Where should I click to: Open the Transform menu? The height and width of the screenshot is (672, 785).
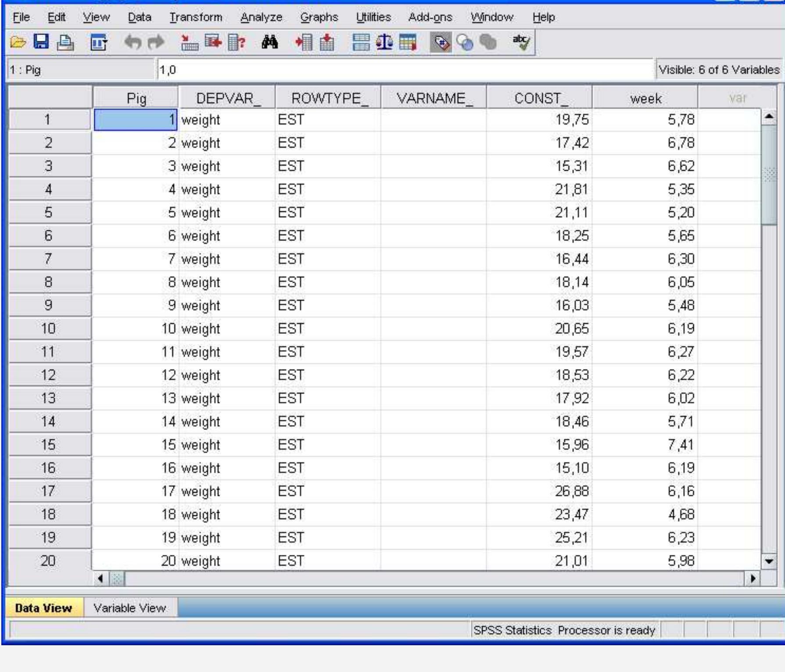click(196, 17)
